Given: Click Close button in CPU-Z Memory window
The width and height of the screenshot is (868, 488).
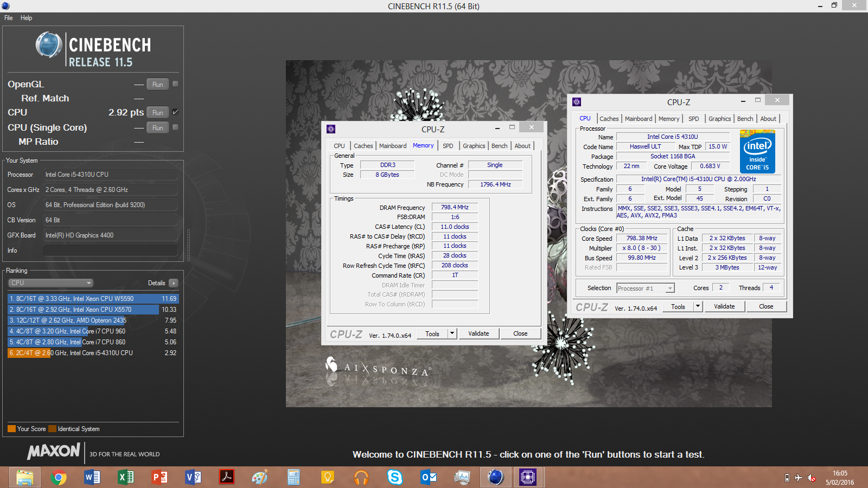Looking at the screenshot, I should (520, 333).
